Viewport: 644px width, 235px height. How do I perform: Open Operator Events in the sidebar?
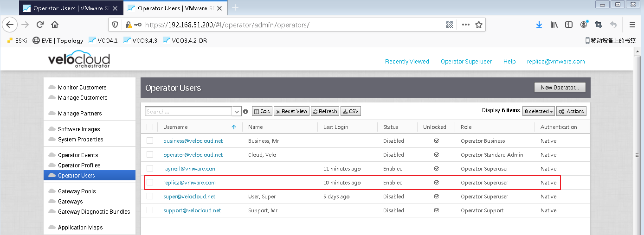[78, 155]
